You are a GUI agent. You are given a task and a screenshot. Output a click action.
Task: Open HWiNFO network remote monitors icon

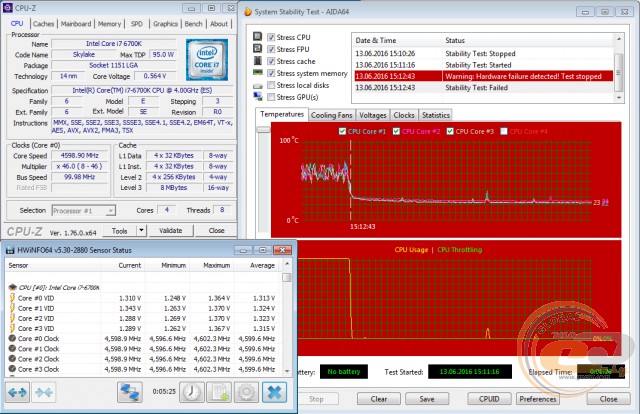point(130,393)
